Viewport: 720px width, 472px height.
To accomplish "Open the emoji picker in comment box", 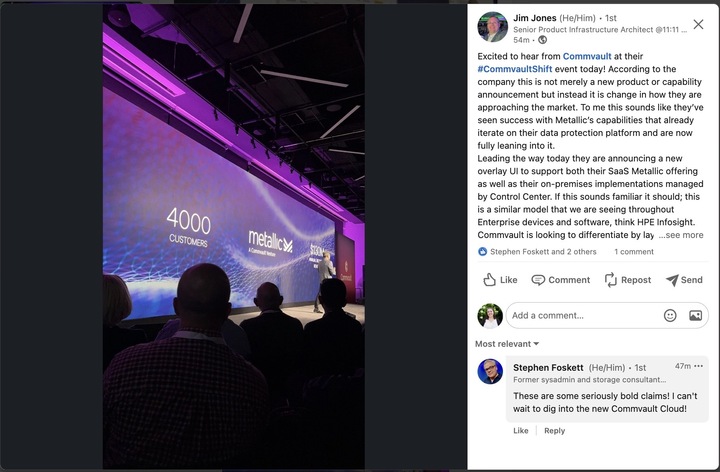I will [670, 315].
